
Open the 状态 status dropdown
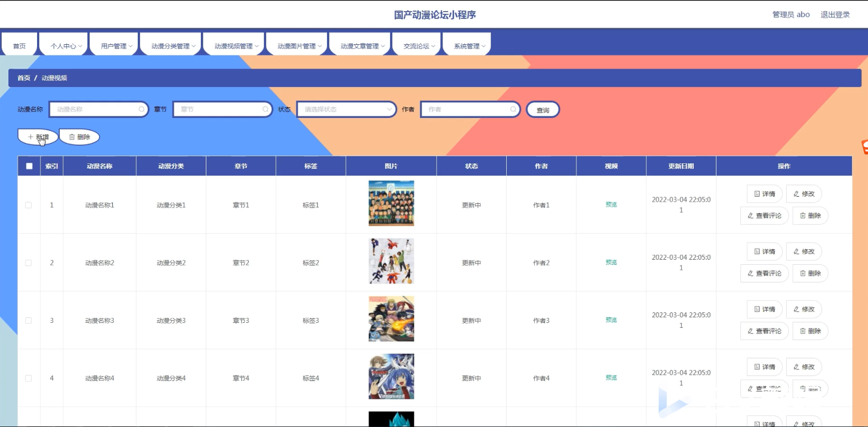click(347, 110)
